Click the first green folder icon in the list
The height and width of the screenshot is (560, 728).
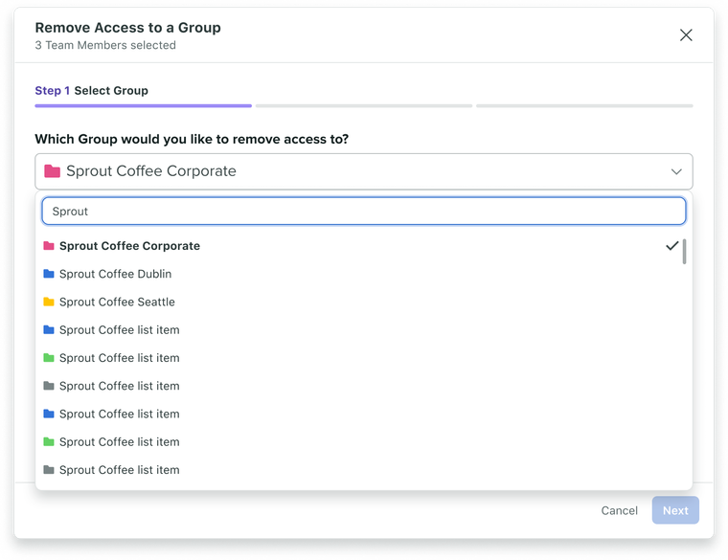click(49, 358)
